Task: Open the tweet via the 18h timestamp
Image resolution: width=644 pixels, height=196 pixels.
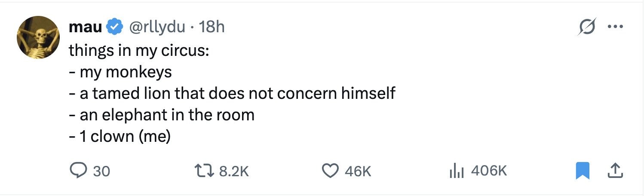Action: (x=212, y=28)
